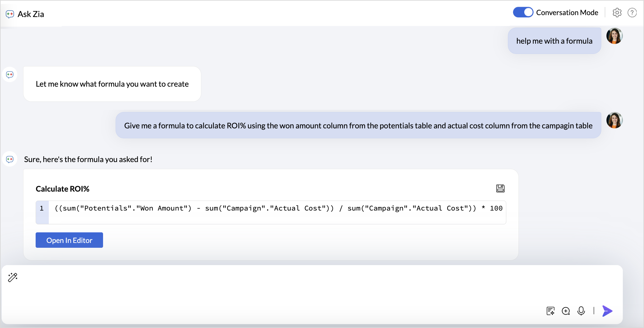Toggle the Conversation Mode switch
This screenshot has width=644, height=328.
click(x=523, y=13)
